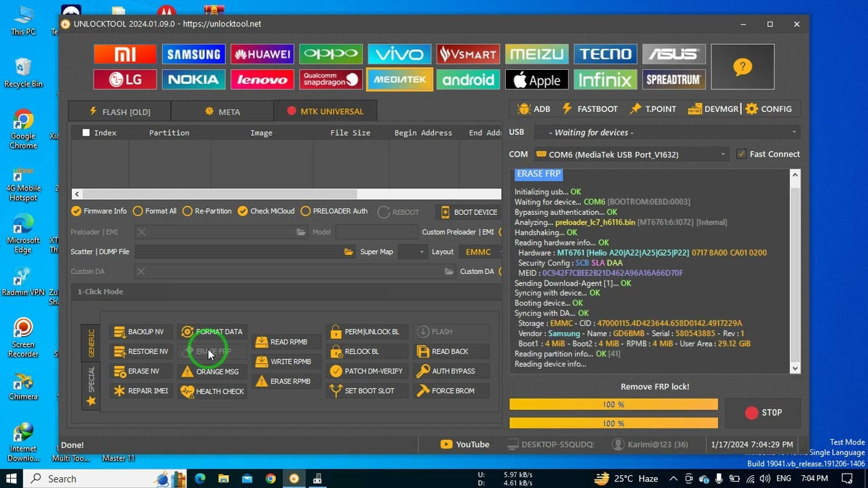Viewport: 868px width, 488px height.
Task: Select the MediaTek brand tile
Action: (399, 79)
